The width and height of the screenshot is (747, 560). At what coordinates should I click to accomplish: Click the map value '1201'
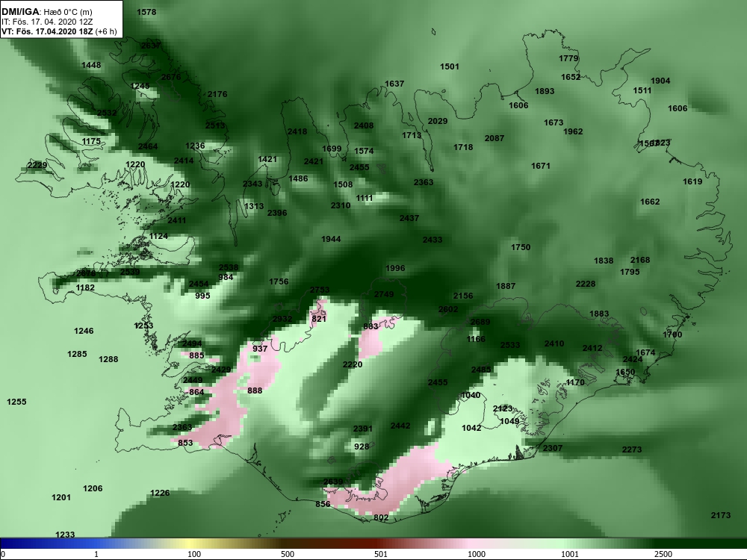61,497
